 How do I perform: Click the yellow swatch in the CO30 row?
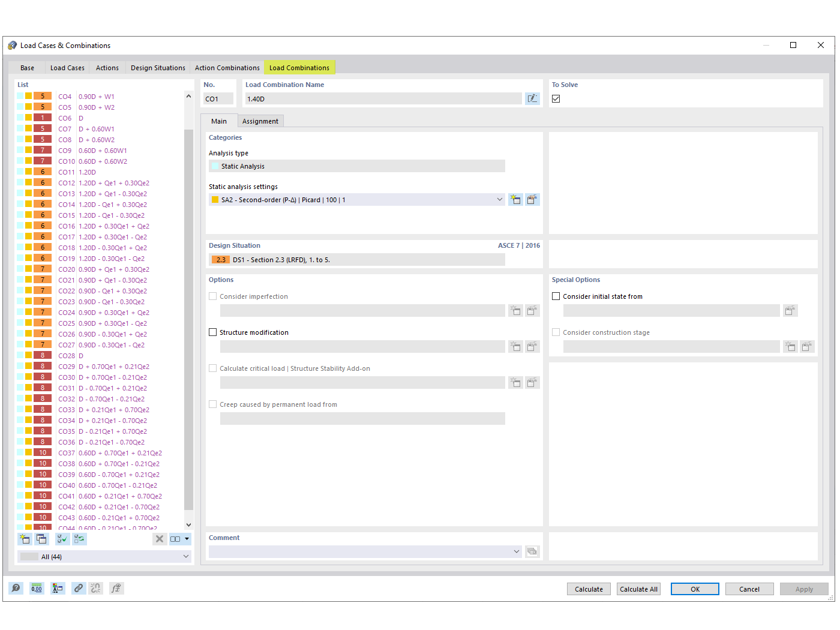click(28, 377)
